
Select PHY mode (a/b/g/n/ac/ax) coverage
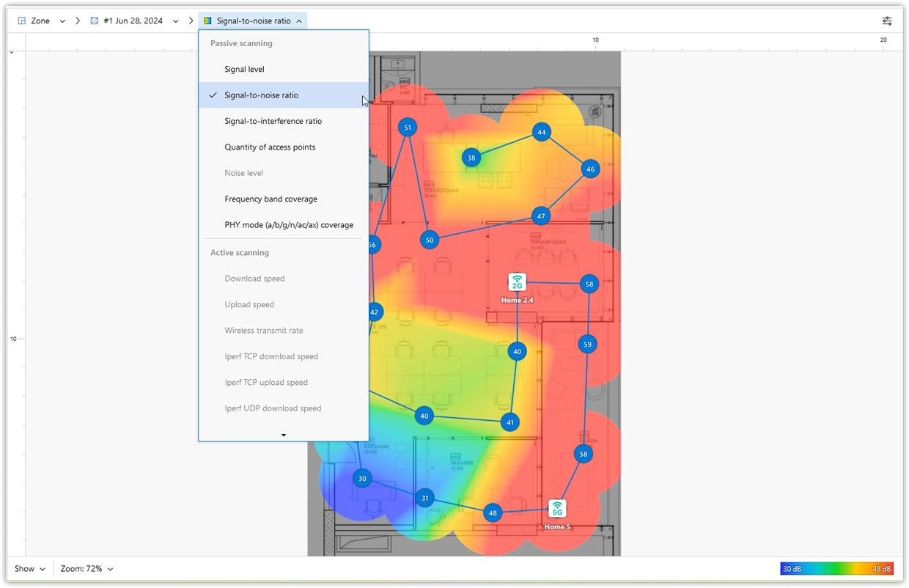289,224
